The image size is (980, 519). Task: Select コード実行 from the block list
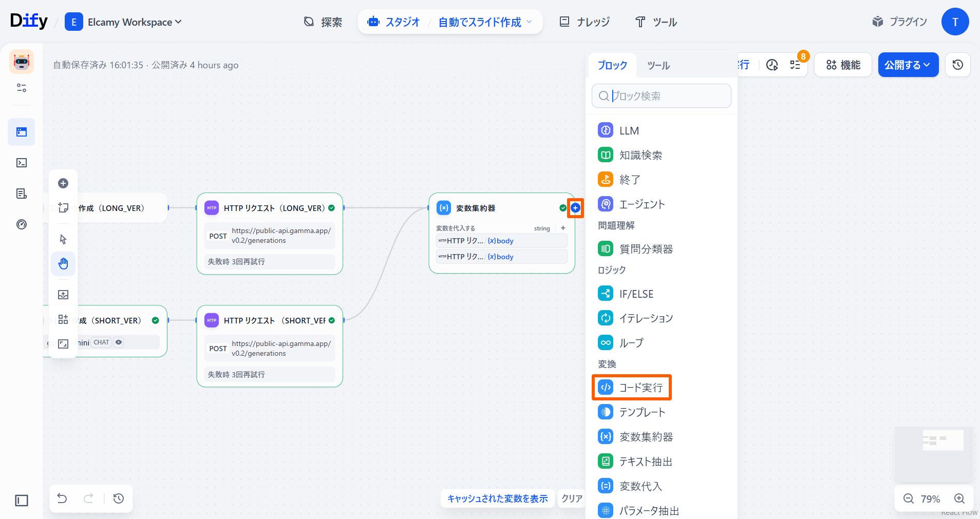pos(632,388)
